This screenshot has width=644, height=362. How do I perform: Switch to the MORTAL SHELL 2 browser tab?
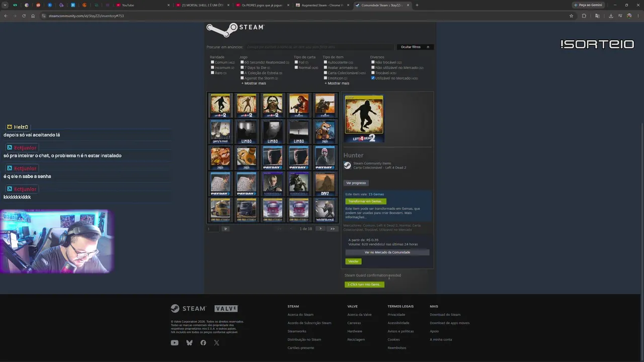(x=203, y=5)
